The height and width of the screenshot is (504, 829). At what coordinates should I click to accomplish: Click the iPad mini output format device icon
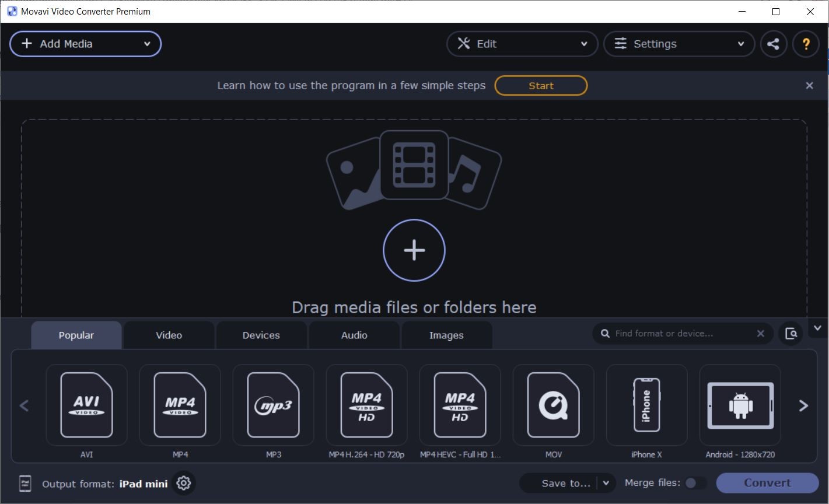tap(25, 483)
